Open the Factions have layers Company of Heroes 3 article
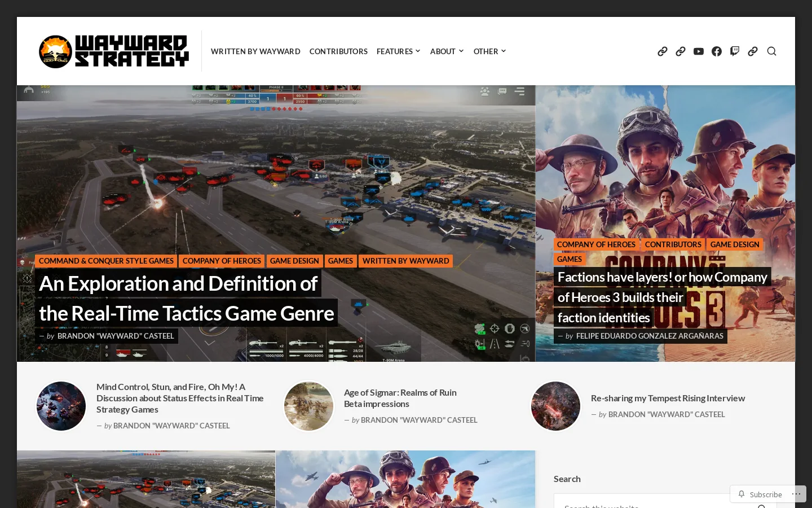Image resolution: width=812 pixels, height=508 pixels. pos(662,297)
